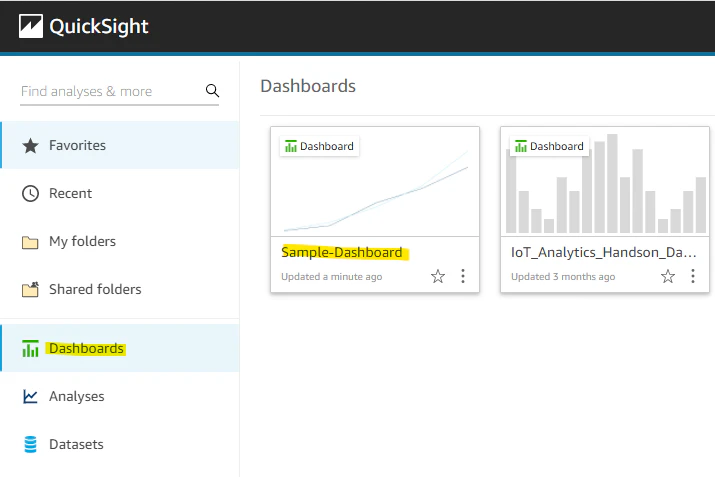Click the Analyses line chart icon
Viewport: 715px width, 477px height.
(31, 396)
